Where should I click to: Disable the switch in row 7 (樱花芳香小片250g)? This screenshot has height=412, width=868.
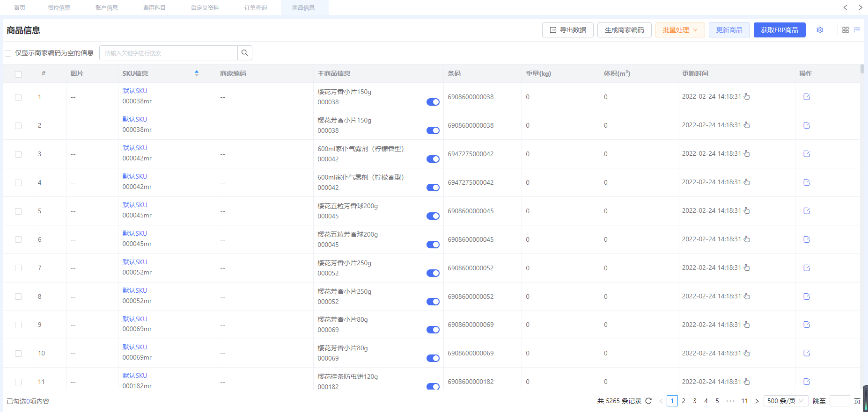click(x=433, y=273)
